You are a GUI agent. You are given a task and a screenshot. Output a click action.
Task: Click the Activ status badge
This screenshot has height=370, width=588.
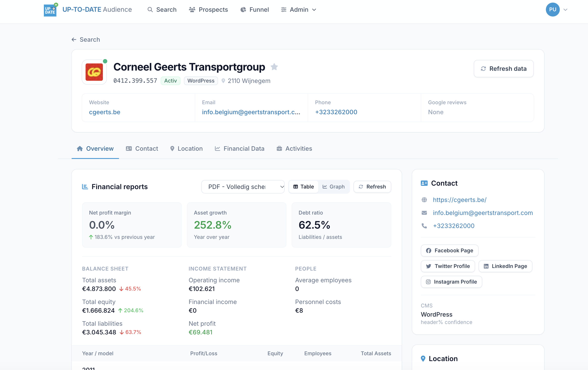[170, 81]
